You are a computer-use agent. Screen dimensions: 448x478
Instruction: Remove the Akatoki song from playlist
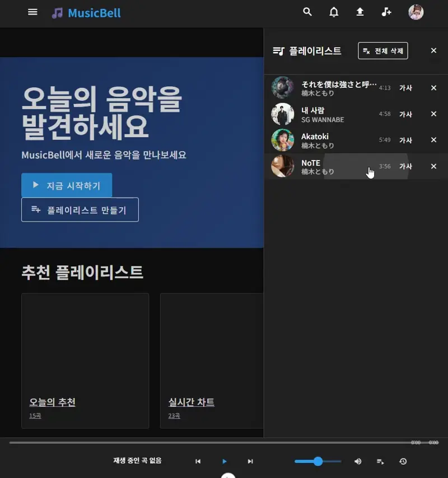pos(433,140)
